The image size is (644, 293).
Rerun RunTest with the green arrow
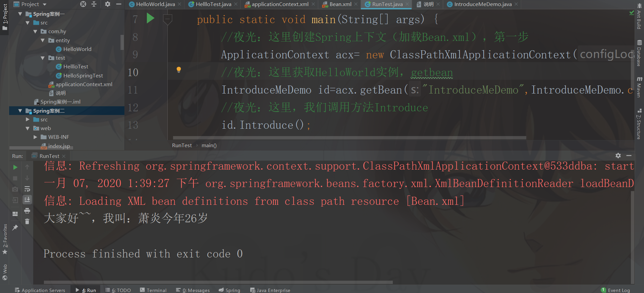tap(15, 167)
